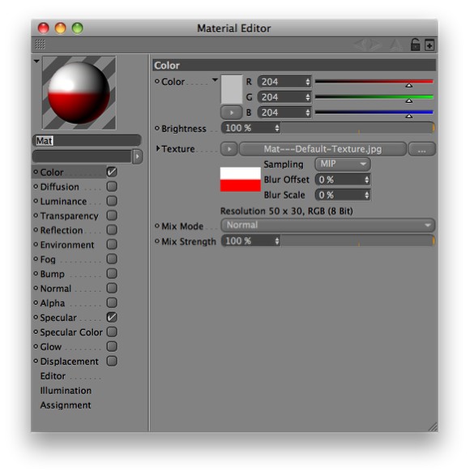Click the back navigation arrow in the toolbar
The width and height of the screenshot is (470, 476).
click(361, 45)
